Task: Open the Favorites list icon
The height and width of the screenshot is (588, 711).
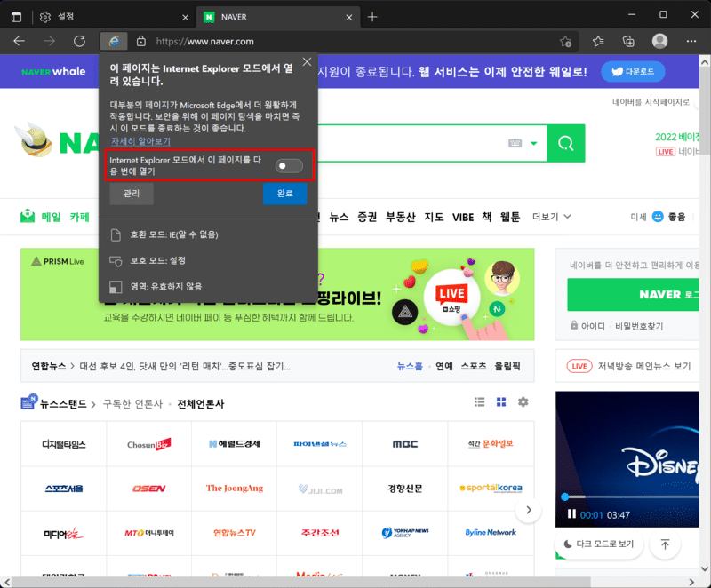Action: pyautogui.click(x=598, y=41)
